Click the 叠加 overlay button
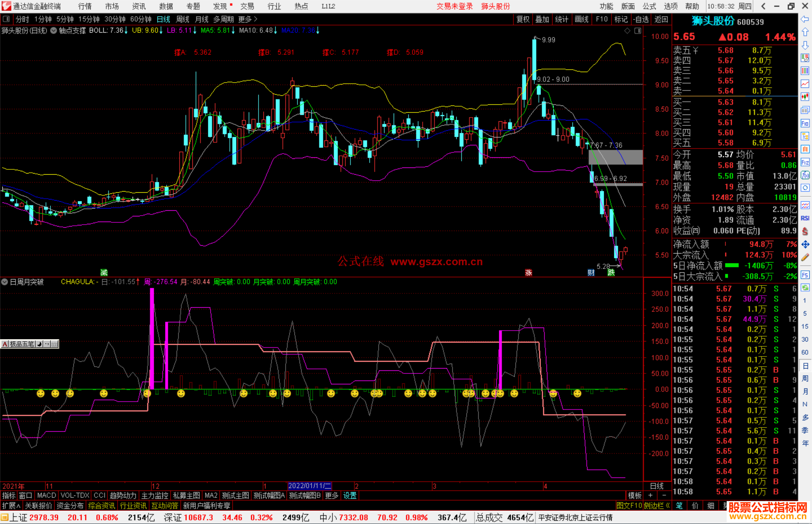The width and height of the screenshot is (812, 524). pyautogui.click(x=542, y=19)
